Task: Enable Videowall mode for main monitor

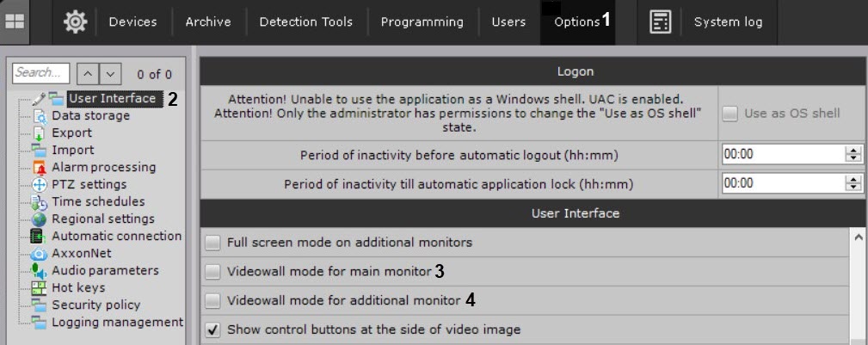Action: click(x=212, y=272)
